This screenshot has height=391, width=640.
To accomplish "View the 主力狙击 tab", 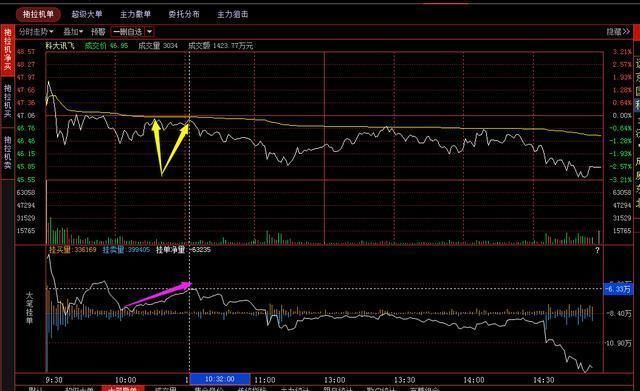I will click(x=232, y=14).
